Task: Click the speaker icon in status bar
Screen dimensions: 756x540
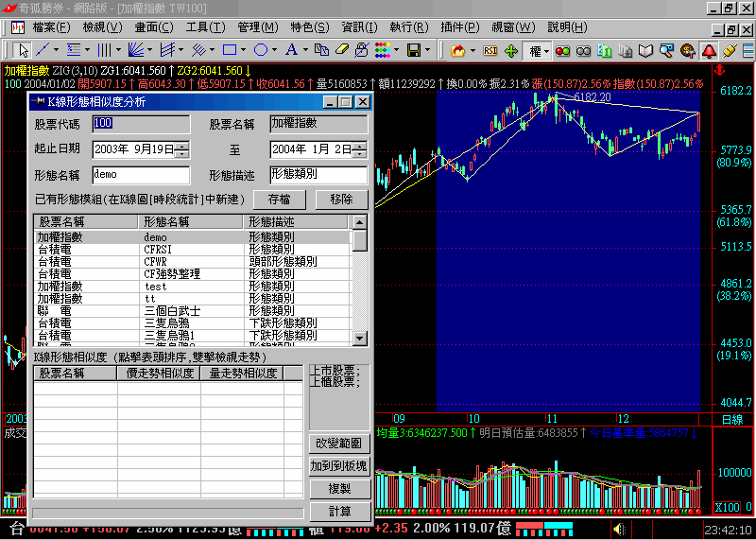Action: [x=619, y=530]
